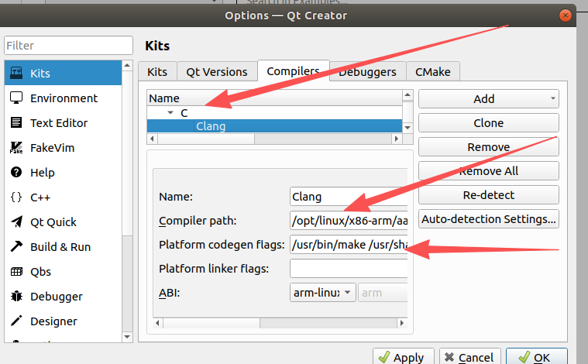The height and width of the screenshot is (364, 588).
Task: Click the compiler list scroll-right arrow
Action: tap(397, 139)
